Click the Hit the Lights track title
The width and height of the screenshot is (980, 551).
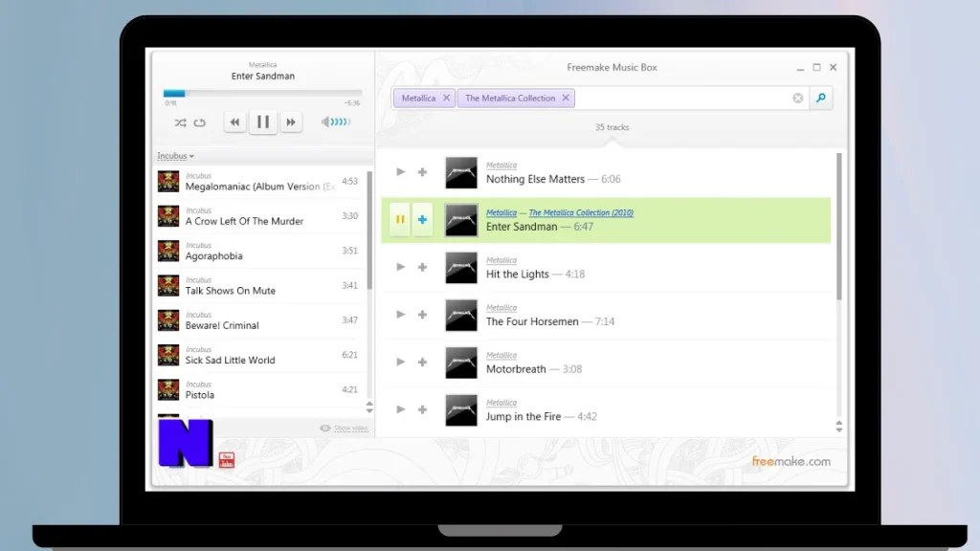pyautogui.click(x=518, y=275)
